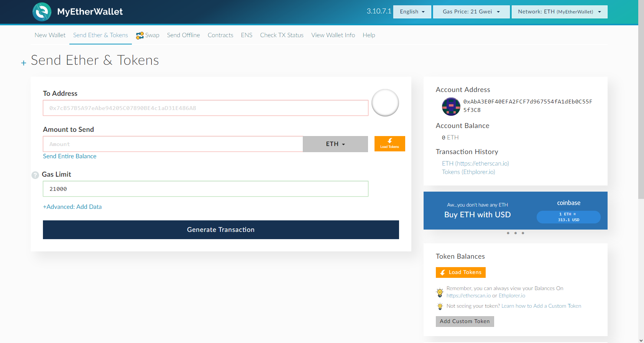Click the version number 3.10.7.1

[379, 11]
